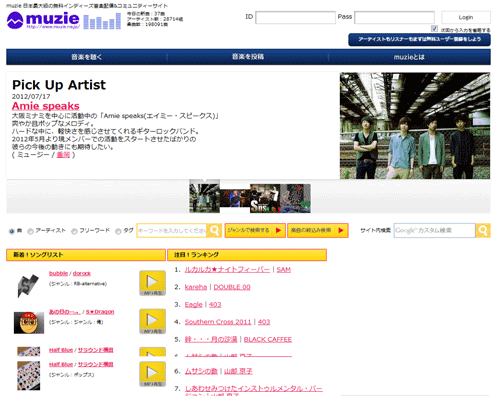The image size is (500, 396).
Task: Open the 音楽を聴く navigation tab
Action: [x=87, y=57]
